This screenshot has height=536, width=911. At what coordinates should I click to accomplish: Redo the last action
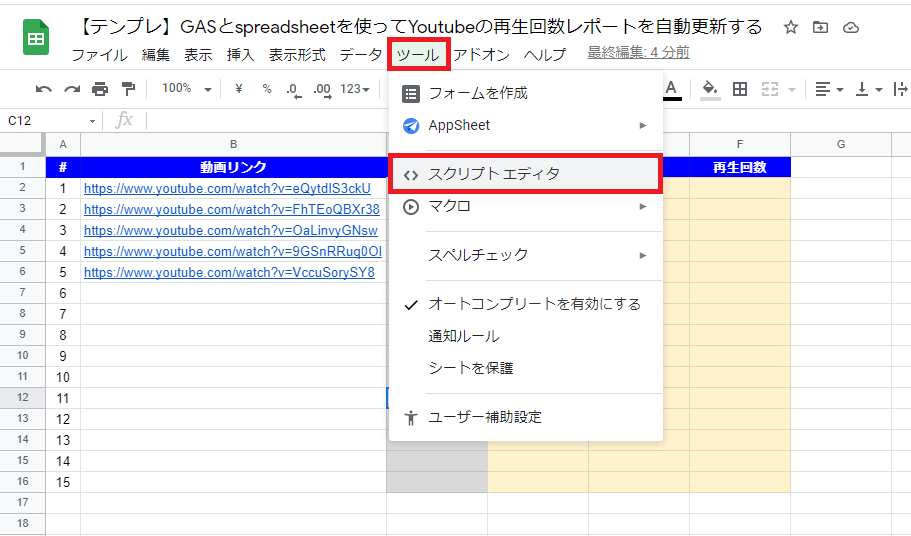[x=72, y=89]
